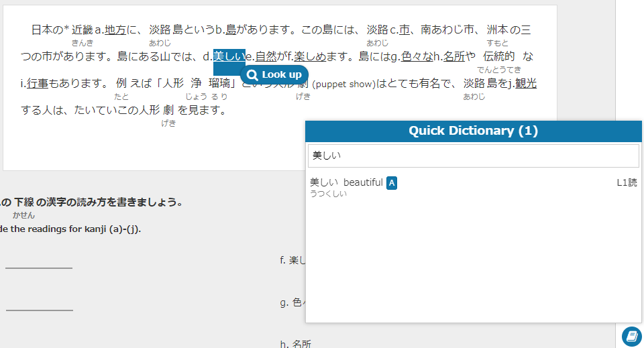Open the dictionary book icon at bottom right
Screen dimensions: 644x348
[x=631, y=335]
